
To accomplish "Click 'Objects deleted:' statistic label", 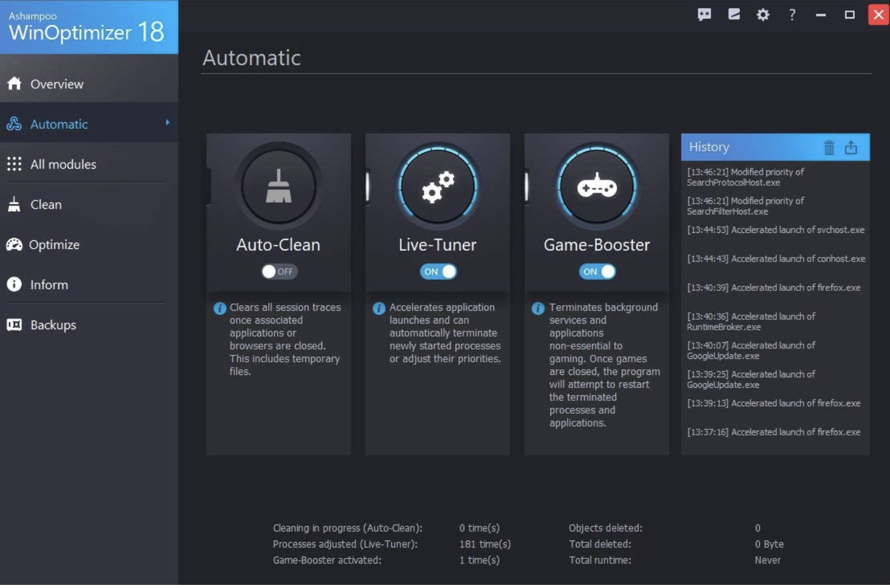I will point(606,528).
